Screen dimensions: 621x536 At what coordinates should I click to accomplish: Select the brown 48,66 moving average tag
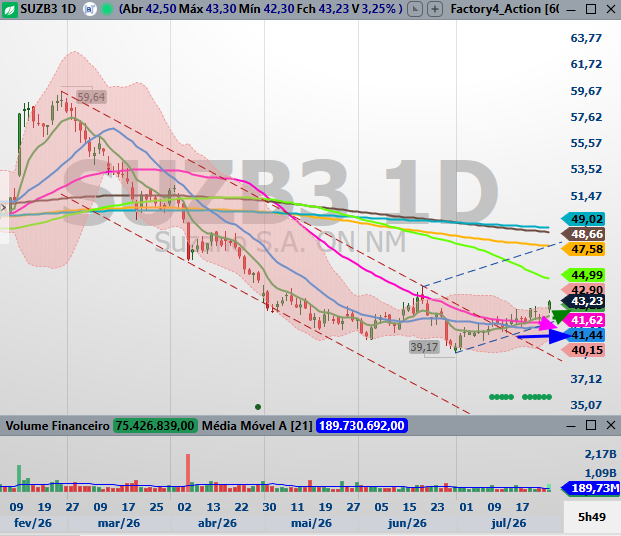[583, 234]
